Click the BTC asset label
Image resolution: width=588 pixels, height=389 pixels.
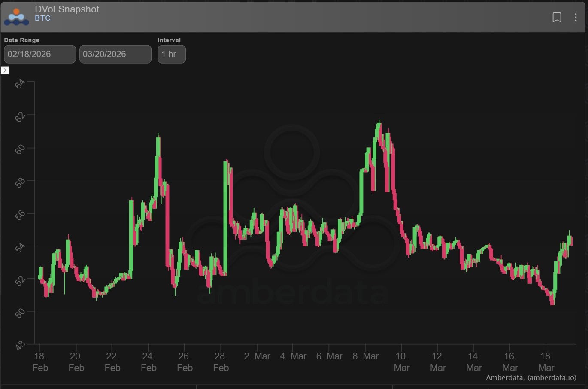pyautogui.click(x=42, y=18)
